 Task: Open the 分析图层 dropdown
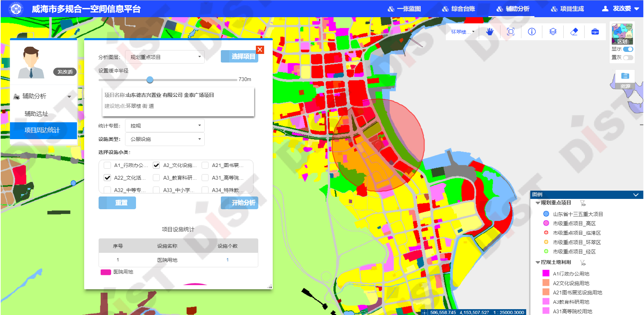165,57
